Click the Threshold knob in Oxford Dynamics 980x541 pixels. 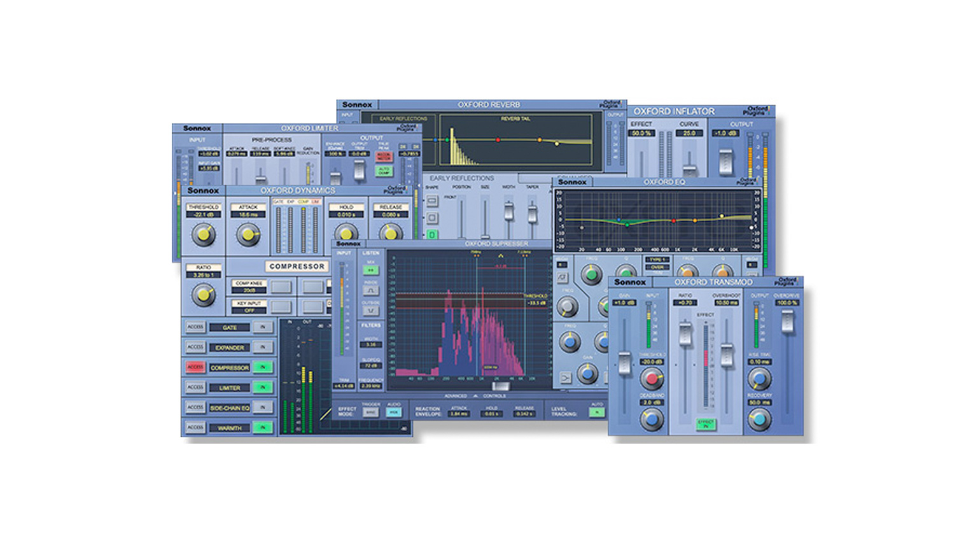tap(204, 235)
